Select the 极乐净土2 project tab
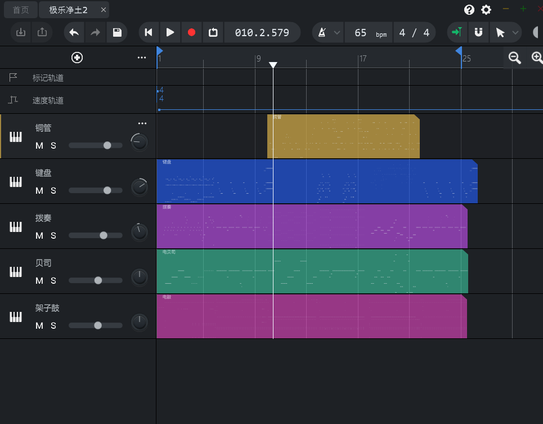 [68, 10]
